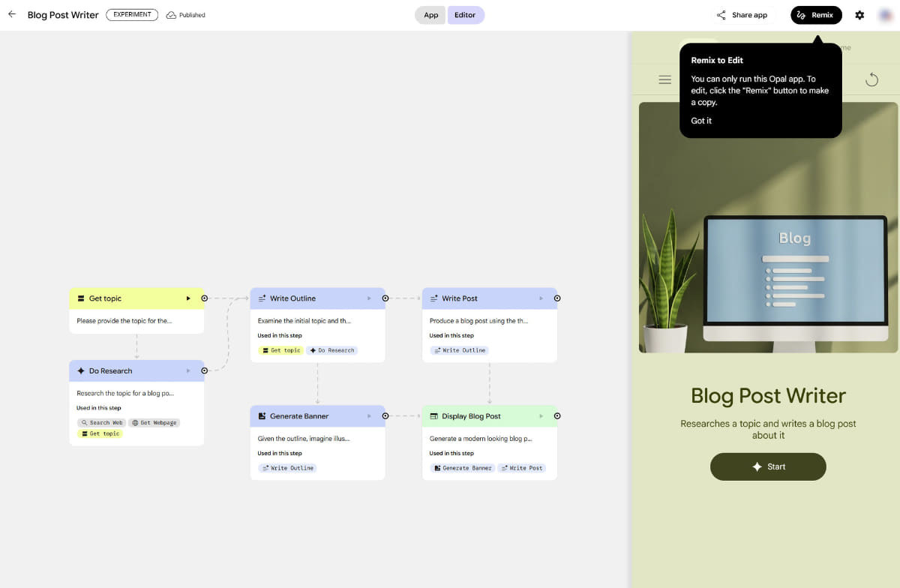
Task: Click the Write Outline node type icon
Action: [262, 298]
